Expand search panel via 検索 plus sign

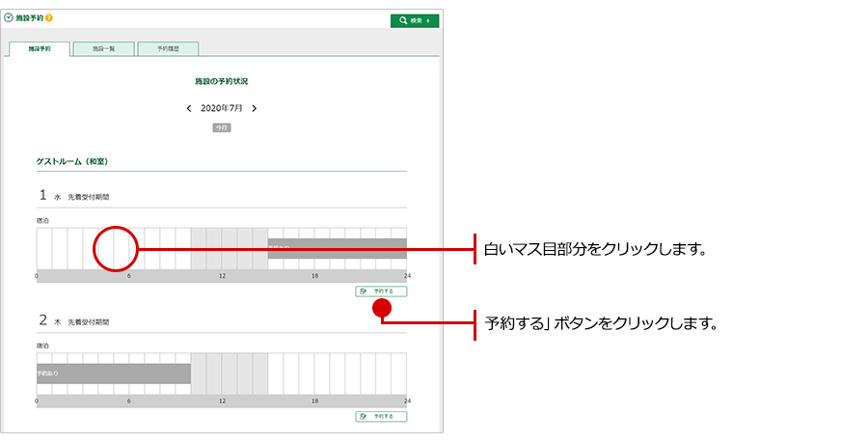(x=428, y=20)
